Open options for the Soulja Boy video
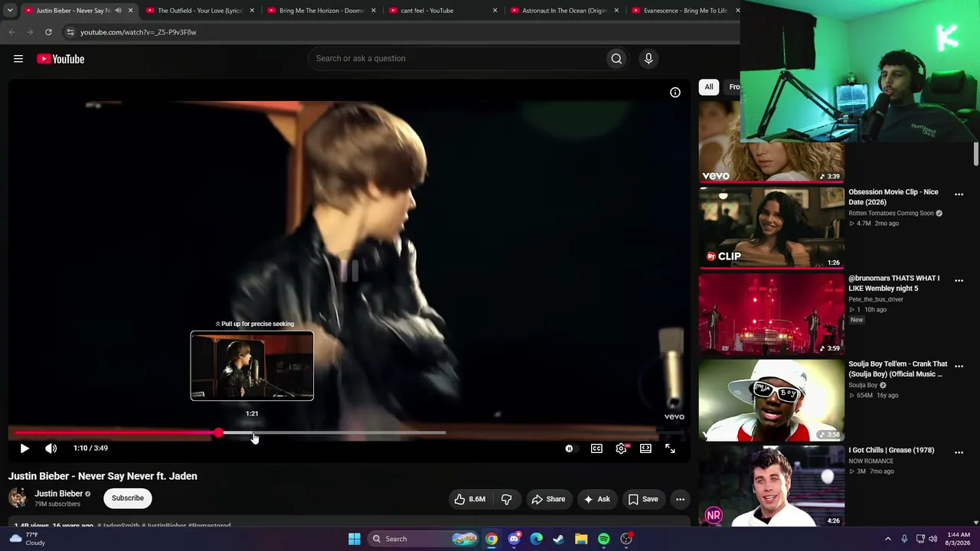The image size is (980, 551). click(x=959, y=367)
